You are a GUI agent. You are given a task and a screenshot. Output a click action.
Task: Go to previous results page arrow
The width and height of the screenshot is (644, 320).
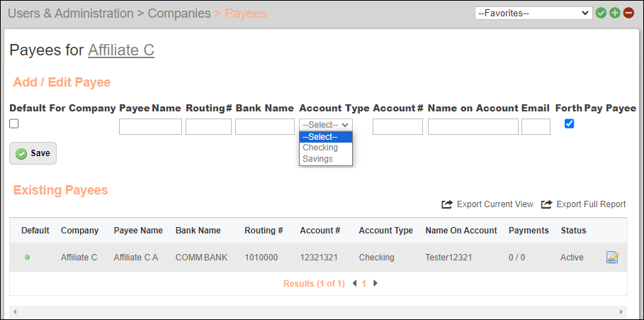pyautogui.click(x=354, y=283)
